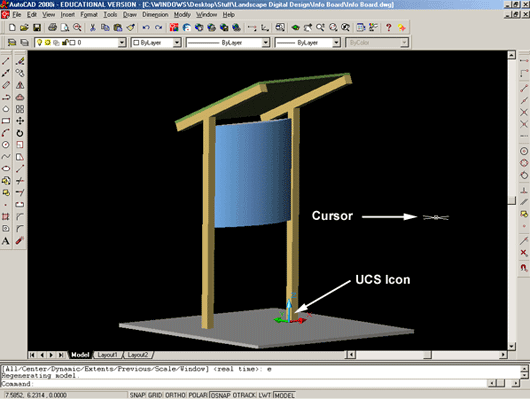Screen dimensions: 530x399
Task: Click the horizontal scrollbar right arrow
Action: point(503,355)
